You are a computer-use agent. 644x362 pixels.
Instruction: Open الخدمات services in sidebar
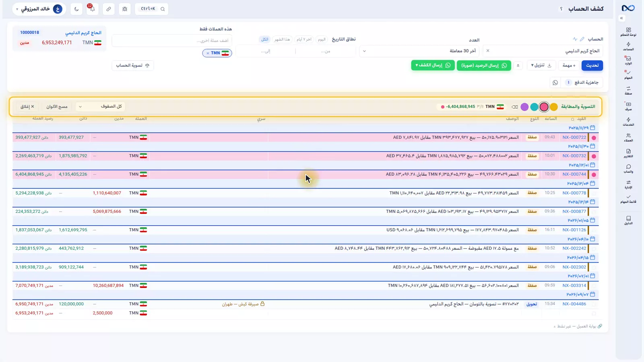(x=628, y=122)
